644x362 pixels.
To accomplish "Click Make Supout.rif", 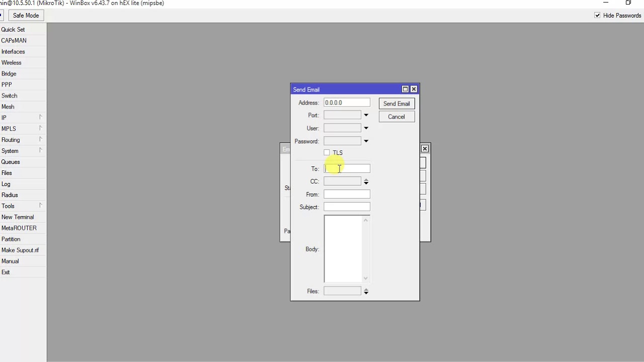I will (20, 250).
